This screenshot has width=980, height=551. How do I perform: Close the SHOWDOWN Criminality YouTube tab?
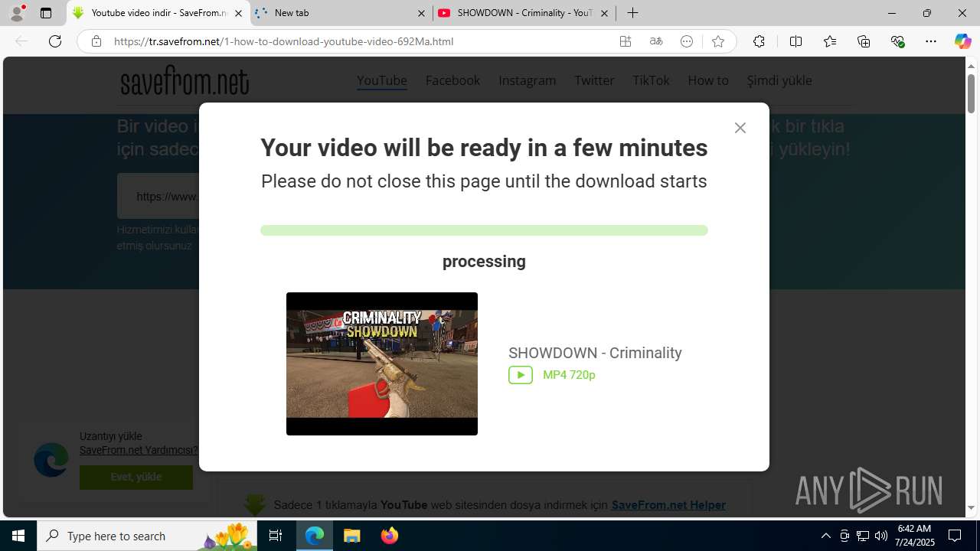(x=604, y=13)
